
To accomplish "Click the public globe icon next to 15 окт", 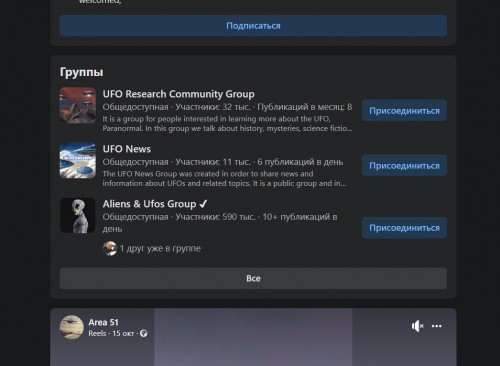I will pyautogui.click(x=144, y=333).
